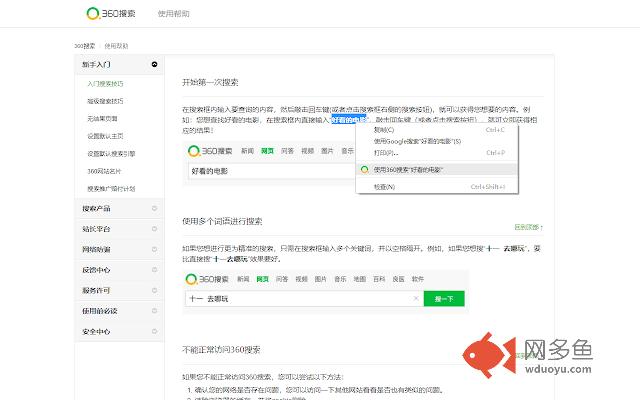Click the 返回顶部 link beside 使用多个词语进行搜索
Image resolution: width=640 pixels, height=400 pixels.
(529, 227)
